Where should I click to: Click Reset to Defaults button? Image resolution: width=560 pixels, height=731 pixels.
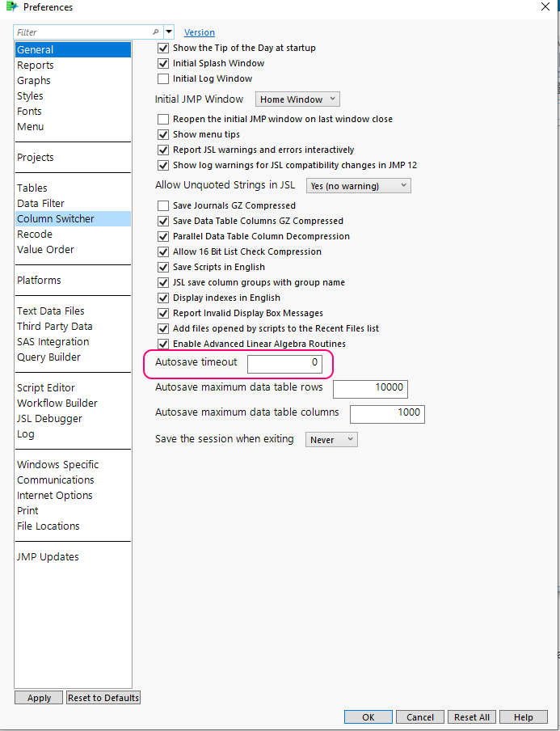pos(103,698)
